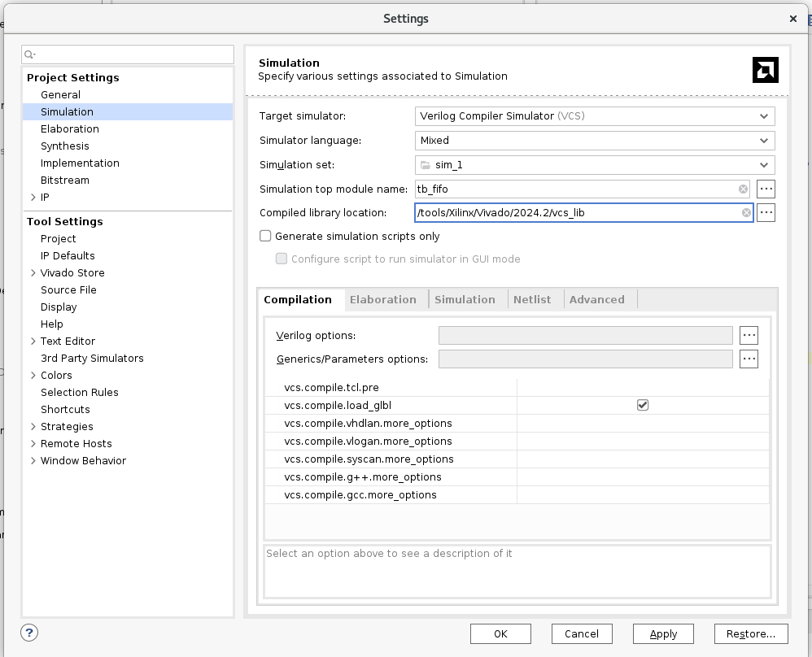The height and width of the screenshot is (657, 812).
Task: Browse for compiled library location
Action: click(x=766, y=213)
